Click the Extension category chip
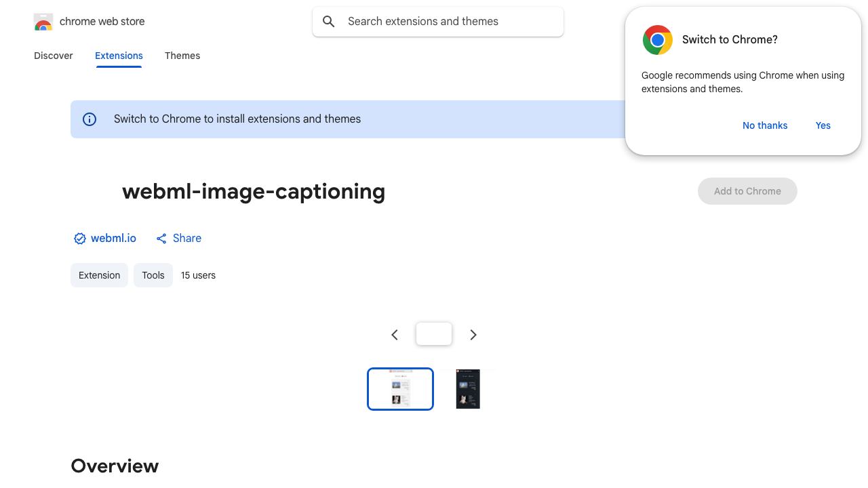Viewport: 868px width, 488px height. (99, 275)
